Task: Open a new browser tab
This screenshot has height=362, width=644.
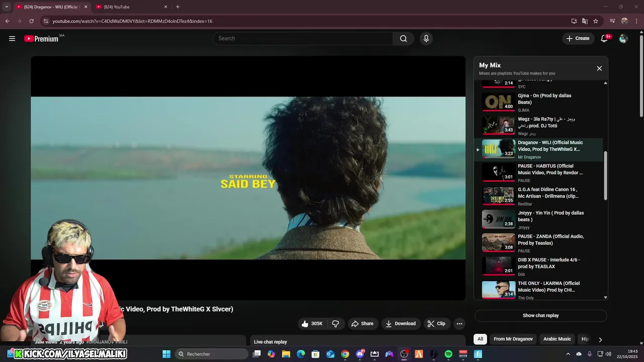Action: 178,7
